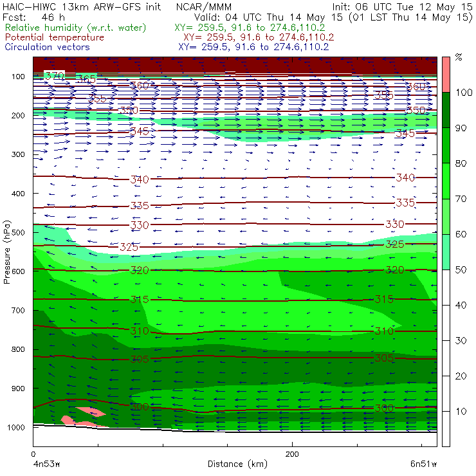This screenshot has width=476, height=476.
Task: Select the 'HAIC-HIWC 13km ARW-GFS init' title
Action: tap(82, 7)
